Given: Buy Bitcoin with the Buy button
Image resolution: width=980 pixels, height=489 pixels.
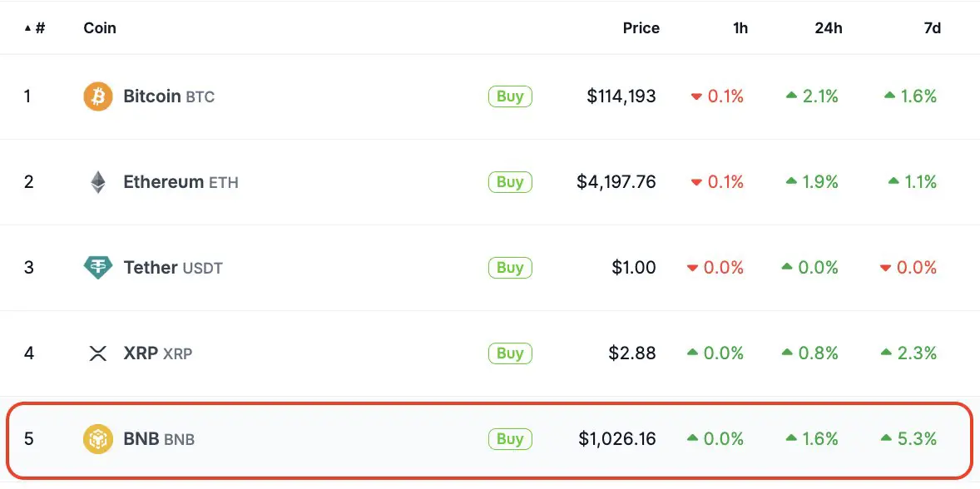Looking at the screenshot, I should [510, 96].
